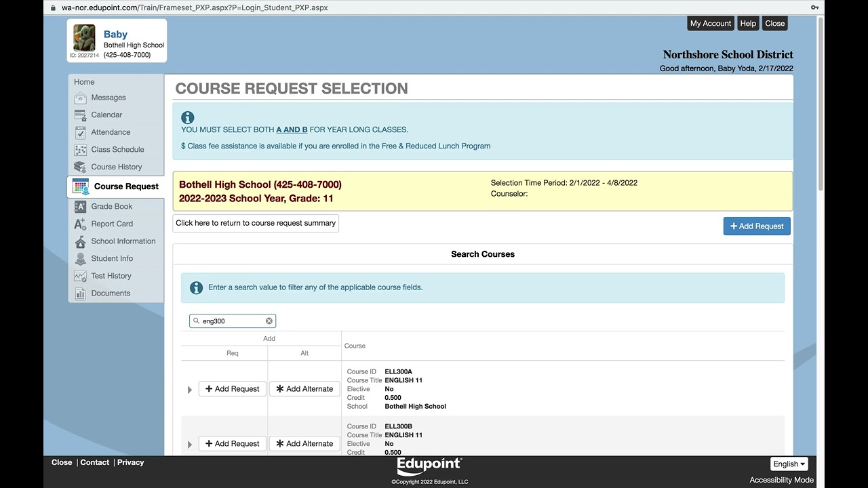Open Class Schedule
868x488 pixels.
[117, 150]
